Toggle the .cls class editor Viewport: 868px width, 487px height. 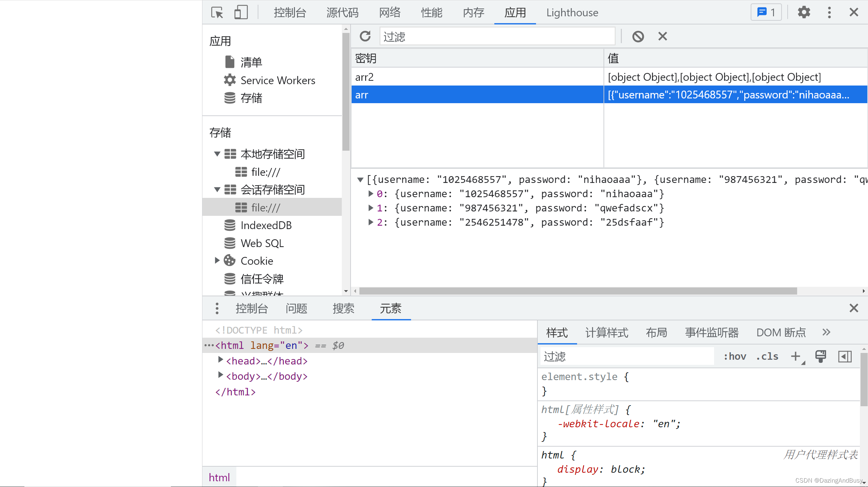pos(767,356)
